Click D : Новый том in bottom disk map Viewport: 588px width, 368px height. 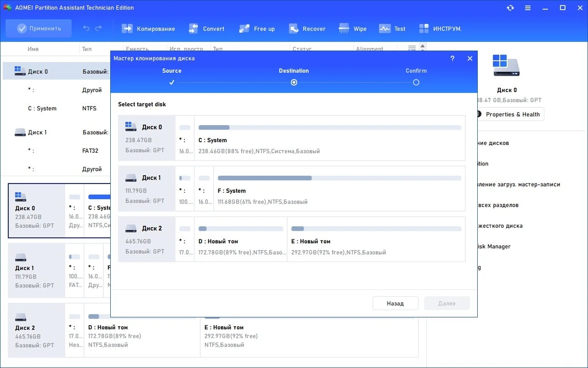tap(142, 330)
